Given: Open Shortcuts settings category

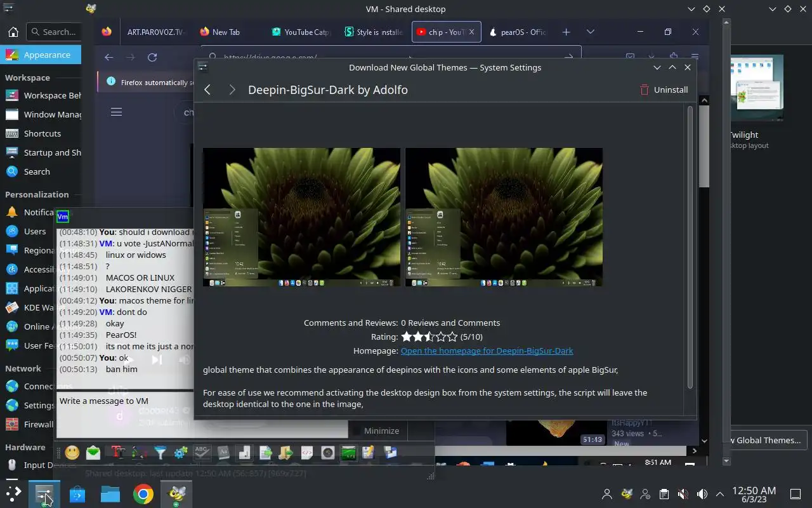Looking at the screenshot, I should point(41,133).
